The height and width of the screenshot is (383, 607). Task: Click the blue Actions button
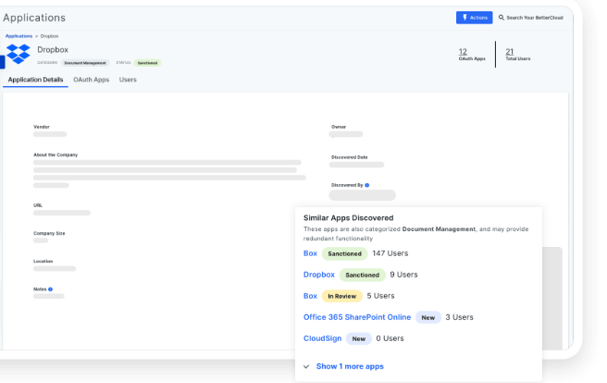(474, 18)
